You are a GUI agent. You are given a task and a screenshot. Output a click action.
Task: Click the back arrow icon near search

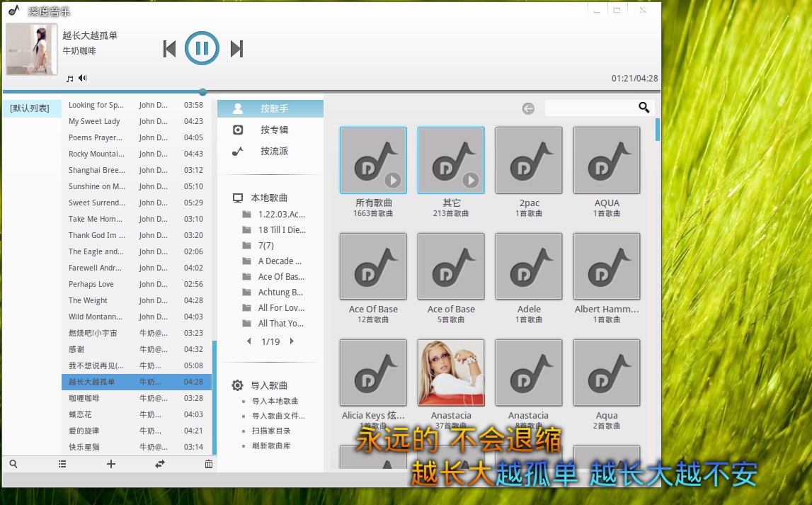click(528, 108)
